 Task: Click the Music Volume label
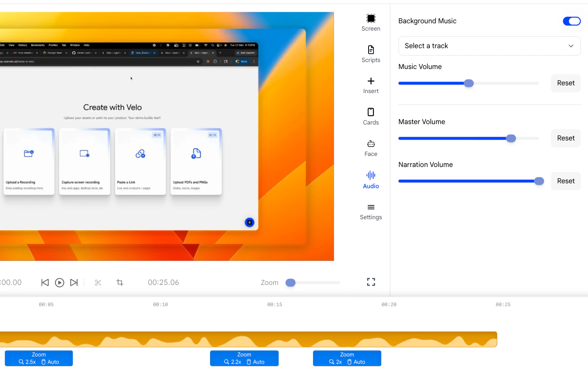pos(420,67)
